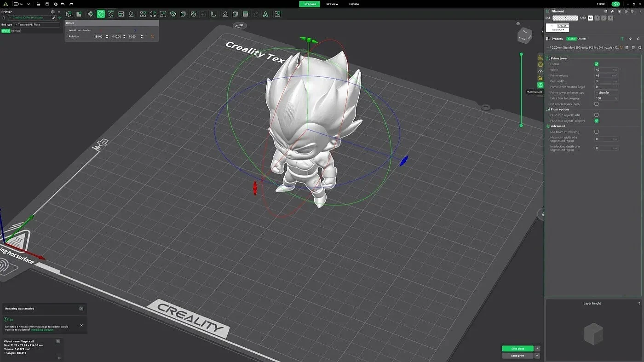
Task: Reset rotation with orange circular arrow
Action: click(x=152, y=36)
